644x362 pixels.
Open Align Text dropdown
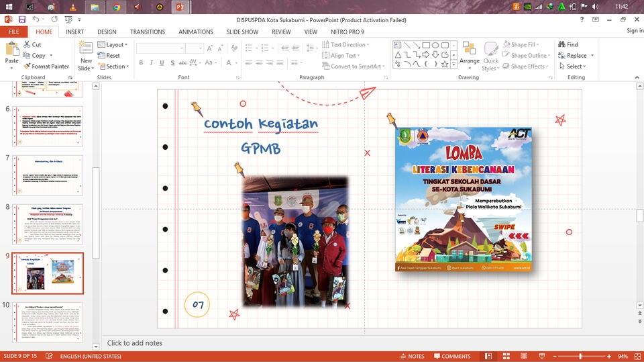click(x=341, y=55)
